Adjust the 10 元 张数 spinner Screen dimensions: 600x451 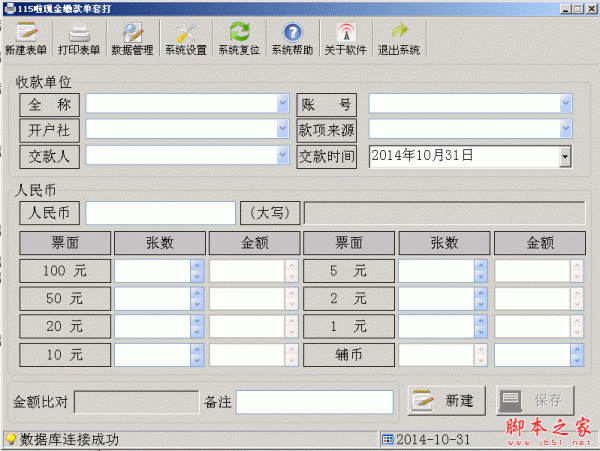pos(197,355)
